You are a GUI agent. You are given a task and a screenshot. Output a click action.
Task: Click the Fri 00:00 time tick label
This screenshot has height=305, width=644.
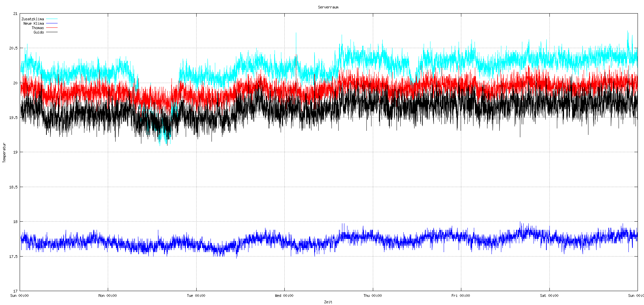(x=461, y=296)
